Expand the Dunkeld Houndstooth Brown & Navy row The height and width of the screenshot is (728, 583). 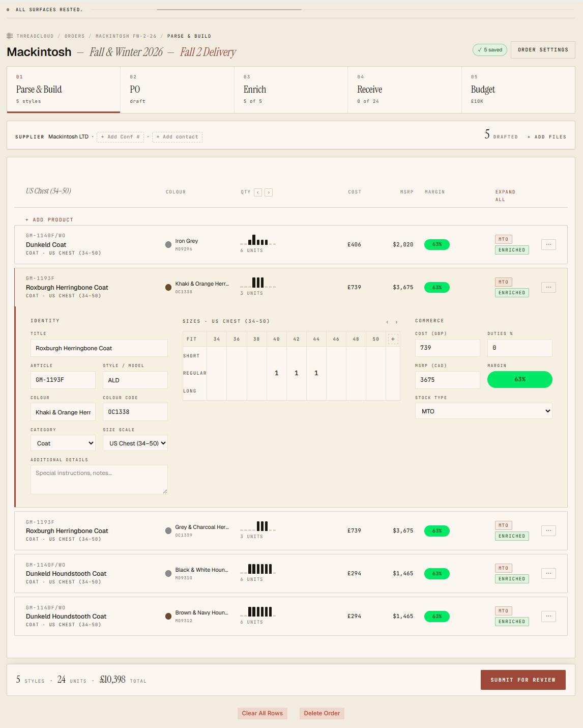click(291, 616)
